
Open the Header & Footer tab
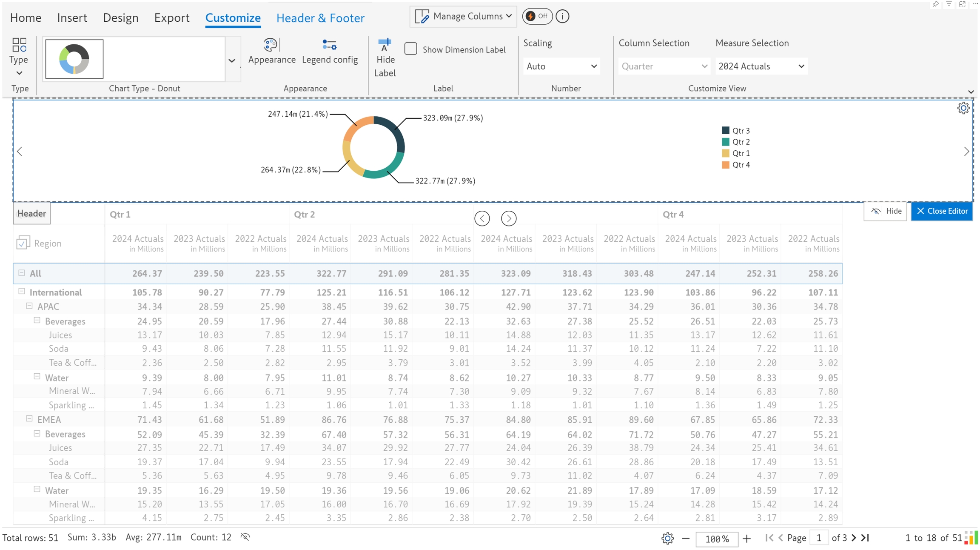pos(320,18)
